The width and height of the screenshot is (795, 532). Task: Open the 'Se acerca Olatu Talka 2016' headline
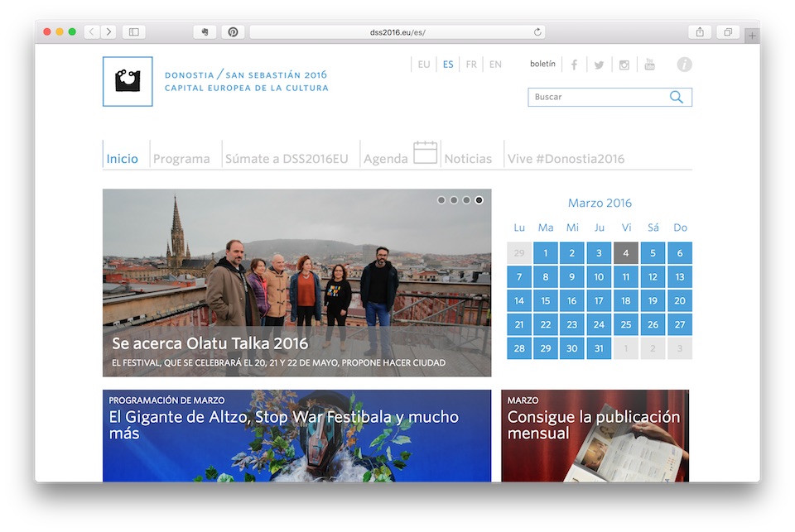click(210, 343)
